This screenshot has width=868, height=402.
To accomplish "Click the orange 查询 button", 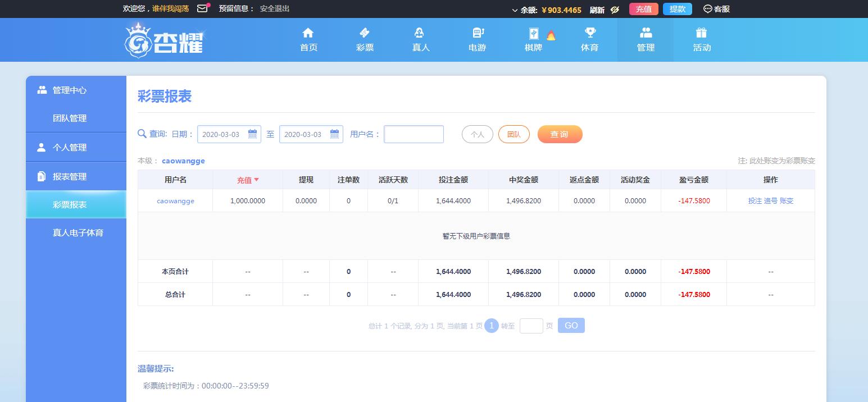I will [x=560, y=134].
